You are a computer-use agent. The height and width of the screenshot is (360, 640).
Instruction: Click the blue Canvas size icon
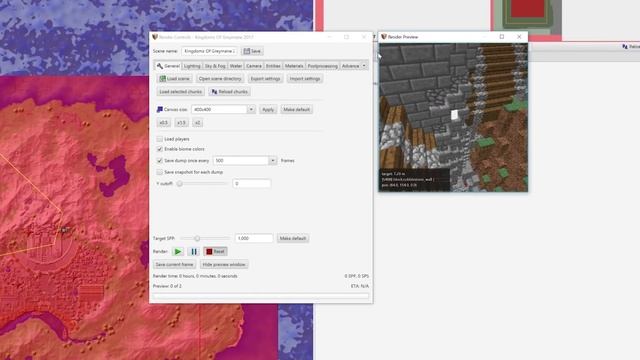click(160, 109)
